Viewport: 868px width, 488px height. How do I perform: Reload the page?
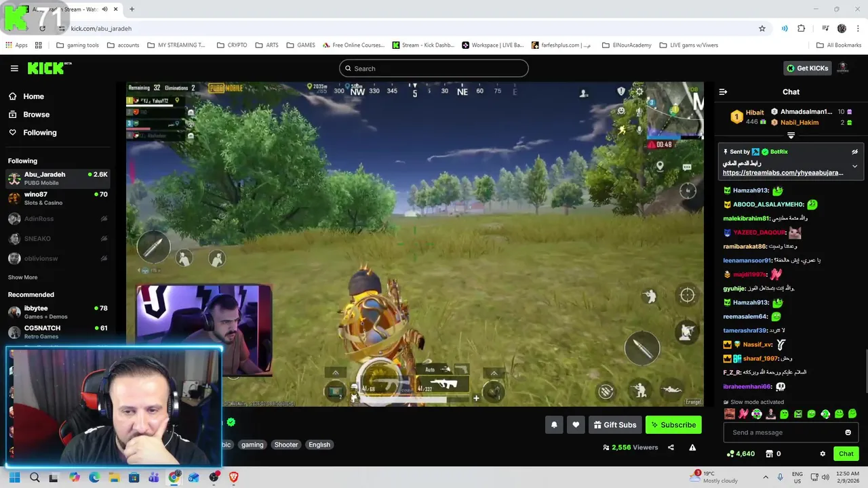click(x=42, y=28)
